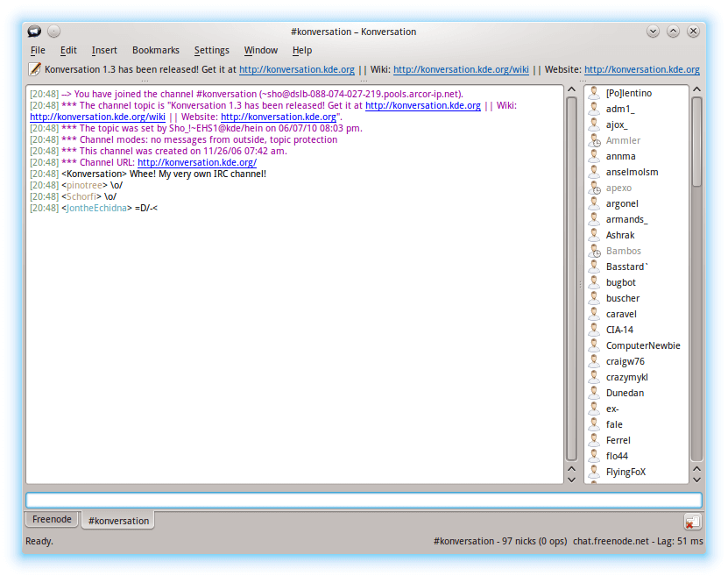Click the topic edit pencil icon
728x576 pixels.
(35, 69)
